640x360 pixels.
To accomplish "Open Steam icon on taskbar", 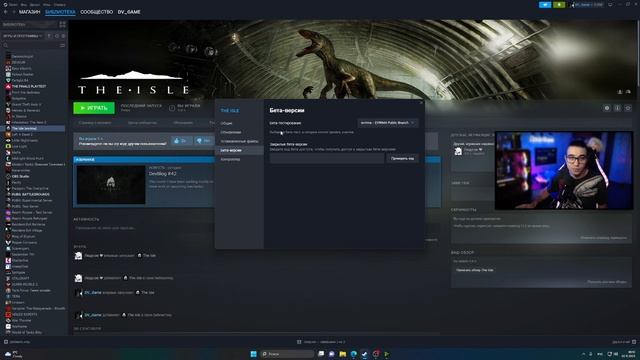I will pos(364,353).
